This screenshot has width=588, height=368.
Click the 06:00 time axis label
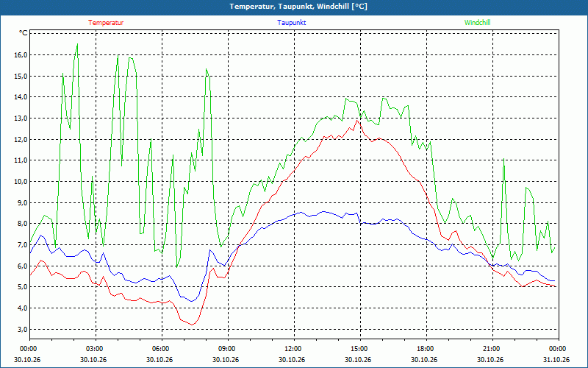point(162,349)
